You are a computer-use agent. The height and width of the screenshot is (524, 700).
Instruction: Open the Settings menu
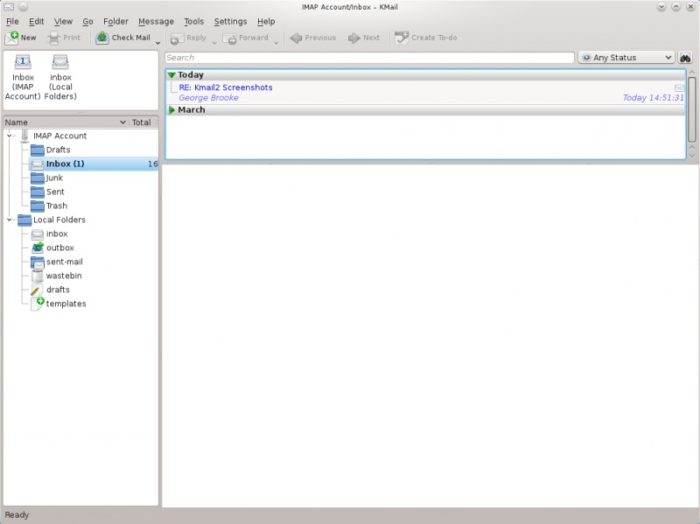point(230,21)
